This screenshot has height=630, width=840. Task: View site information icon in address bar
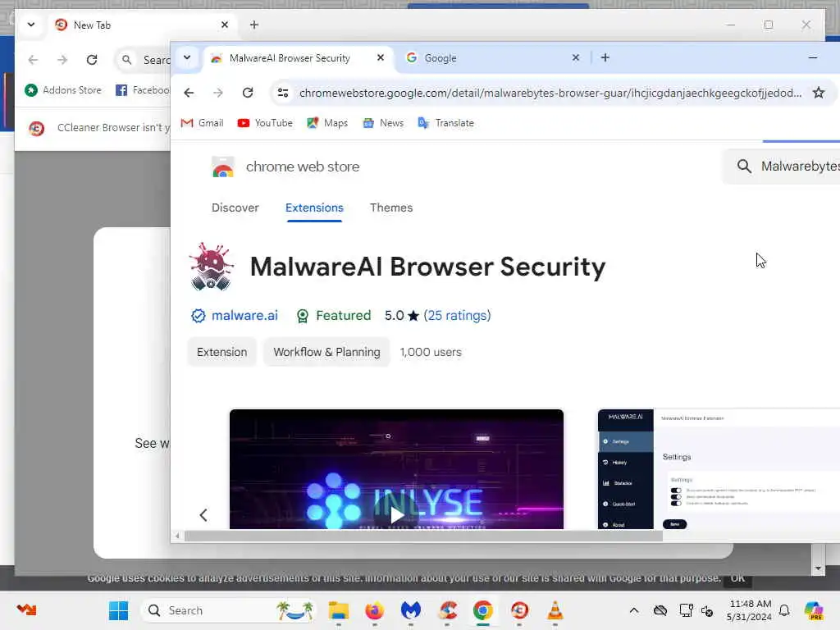pyautogui.click(x=283, y=93)
